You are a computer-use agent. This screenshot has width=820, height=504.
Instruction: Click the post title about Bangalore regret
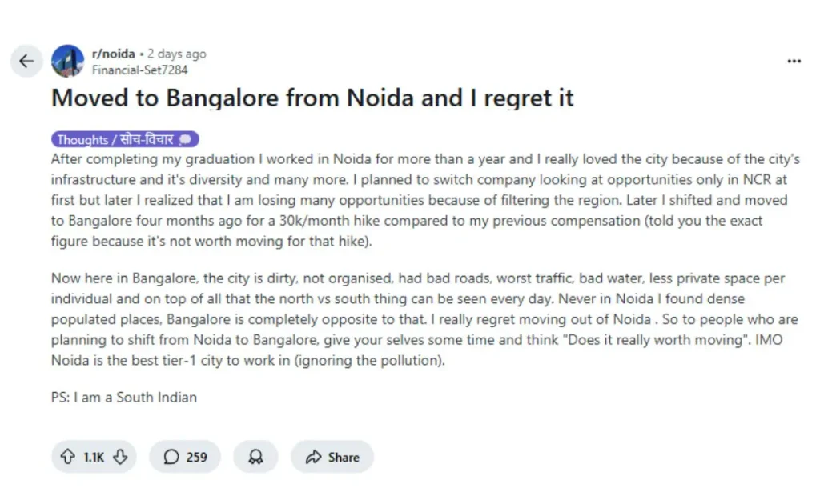(x=312, y=98)
